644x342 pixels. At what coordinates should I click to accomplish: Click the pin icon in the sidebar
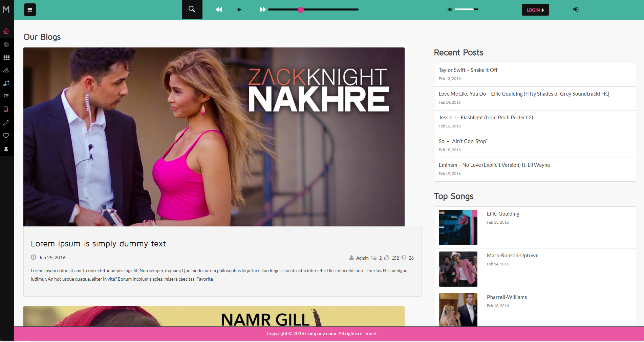6,149
